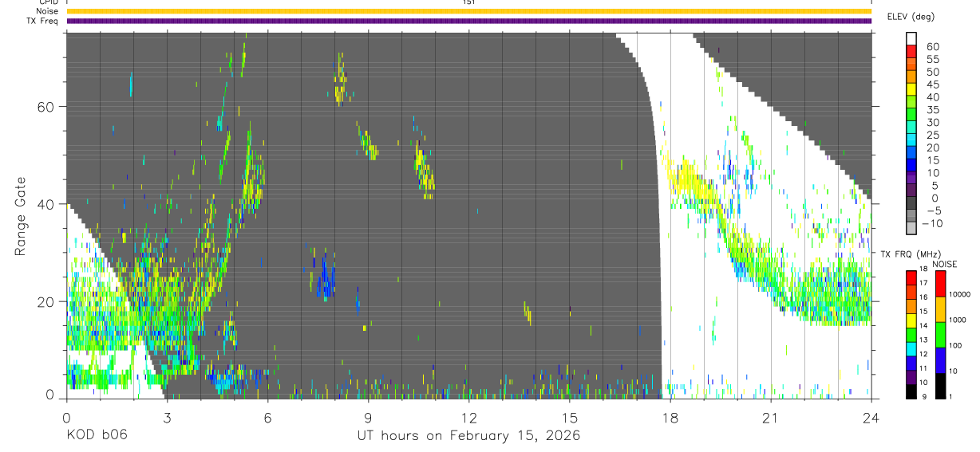Click the '9' tick on UT hours axis
The height and width of the screenshot is (452, 980).
point(368,418)
